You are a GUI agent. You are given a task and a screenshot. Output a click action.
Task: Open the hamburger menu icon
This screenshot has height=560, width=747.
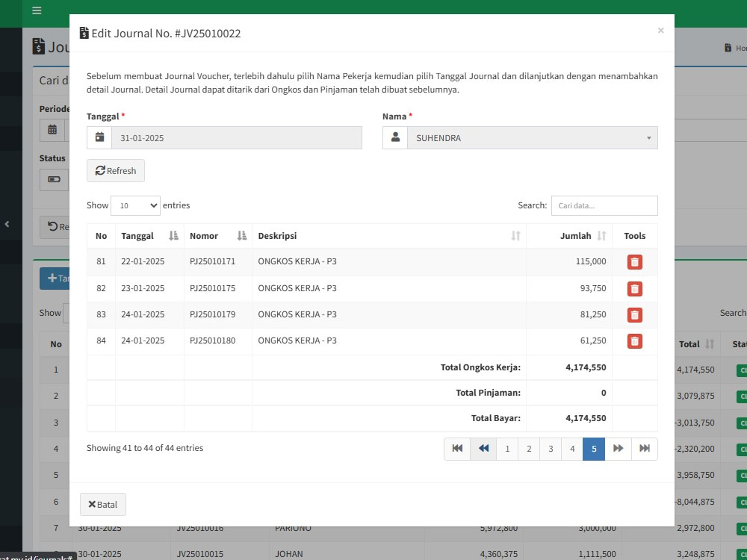37,10
